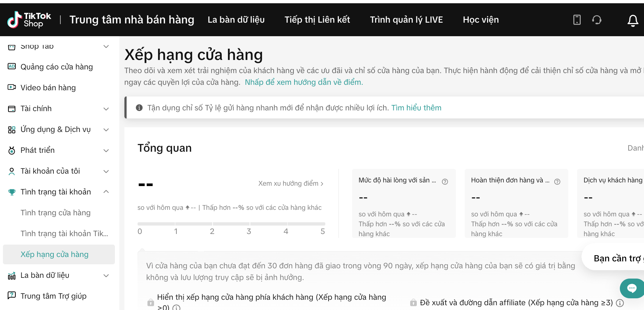This screenshot has height=310, width=644.
Task: Click Trung tâm nhà bán hàng title
Action: point(132,20)
